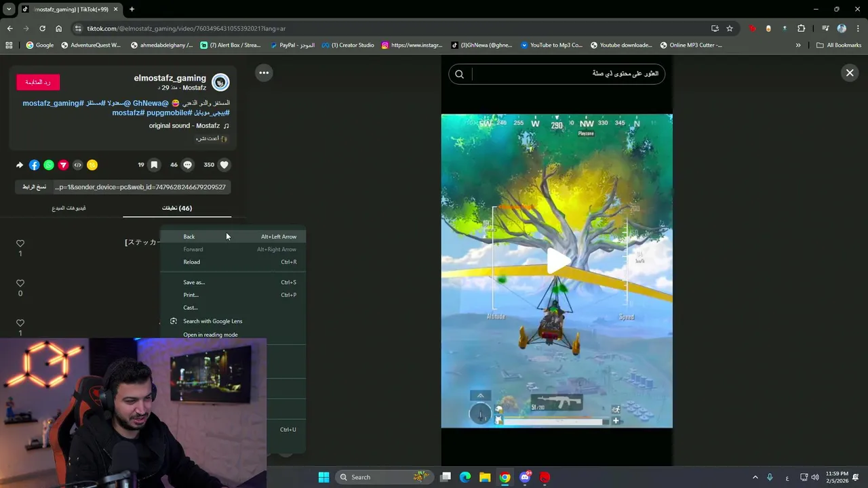Click the red follow-back button
The width and height of the screenshot is (868, 488).
click(38, 82)
